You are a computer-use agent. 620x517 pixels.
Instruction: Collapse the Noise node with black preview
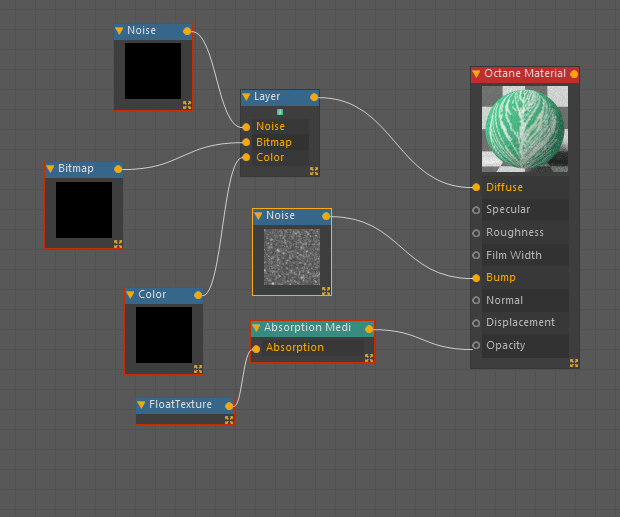click(x=119, y=31)
